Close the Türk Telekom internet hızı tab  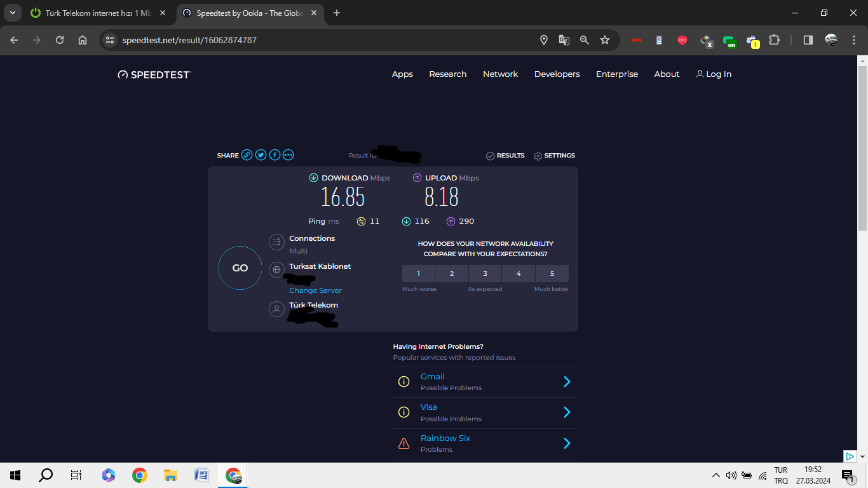[x=163, y=13]
